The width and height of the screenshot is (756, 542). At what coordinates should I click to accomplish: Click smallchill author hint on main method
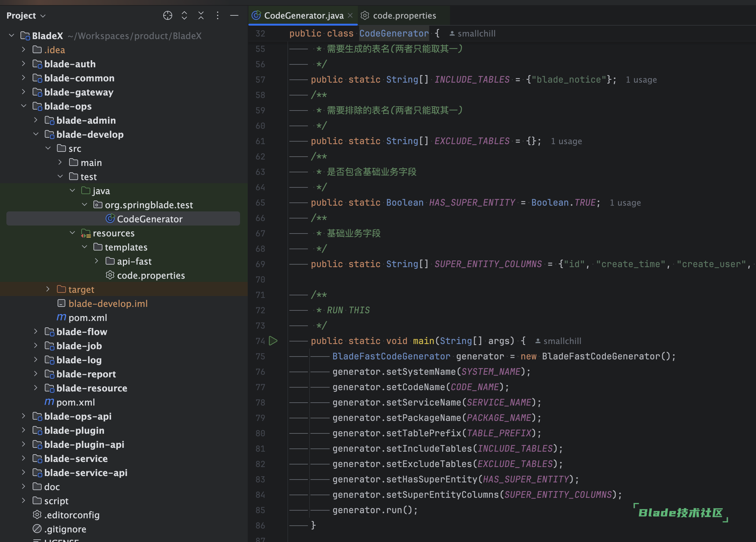[x=558, y=341]
